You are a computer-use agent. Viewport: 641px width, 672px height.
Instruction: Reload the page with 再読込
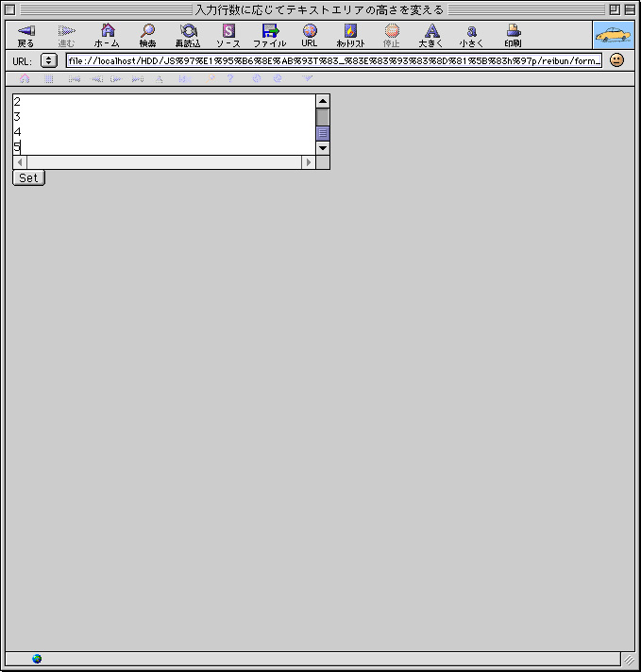(188, 35)
